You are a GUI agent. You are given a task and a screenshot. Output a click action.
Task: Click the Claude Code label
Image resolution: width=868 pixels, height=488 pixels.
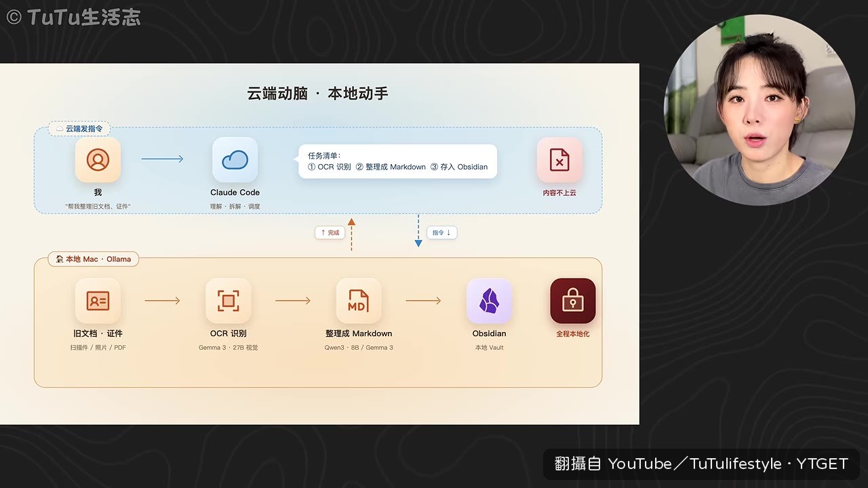(x=235, y=192)
